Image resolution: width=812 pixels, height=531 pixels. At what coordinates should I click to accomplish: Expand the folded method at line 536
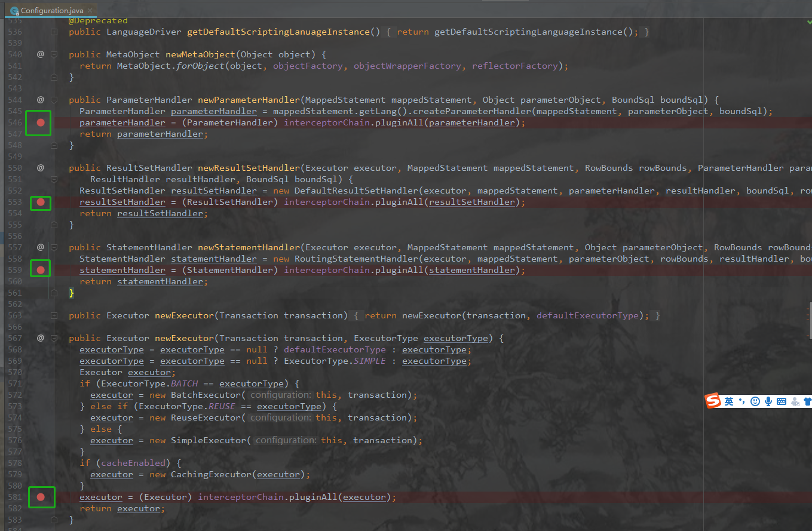(x=54, y=32)
